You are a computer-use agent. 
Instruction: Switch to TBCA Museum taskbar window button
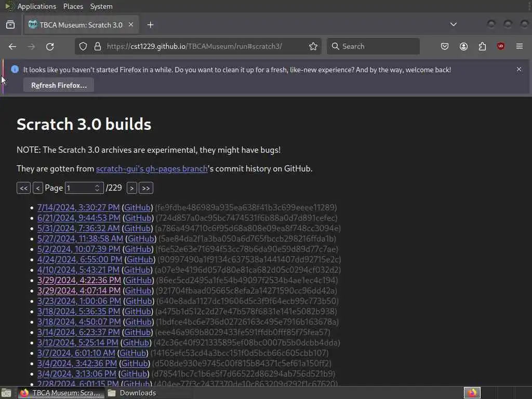click(x=61, y=393)
